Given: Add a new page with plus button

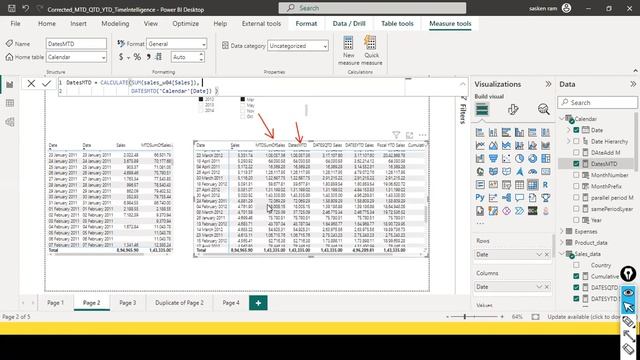Looking at the screenshot, I should [x=258, y=303].
